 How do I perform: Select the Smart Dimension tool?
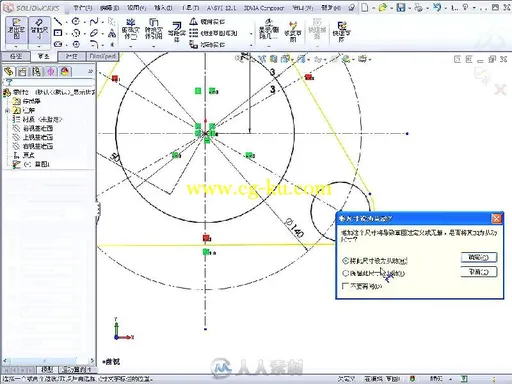pyautogui.click(x=39, y=30)
